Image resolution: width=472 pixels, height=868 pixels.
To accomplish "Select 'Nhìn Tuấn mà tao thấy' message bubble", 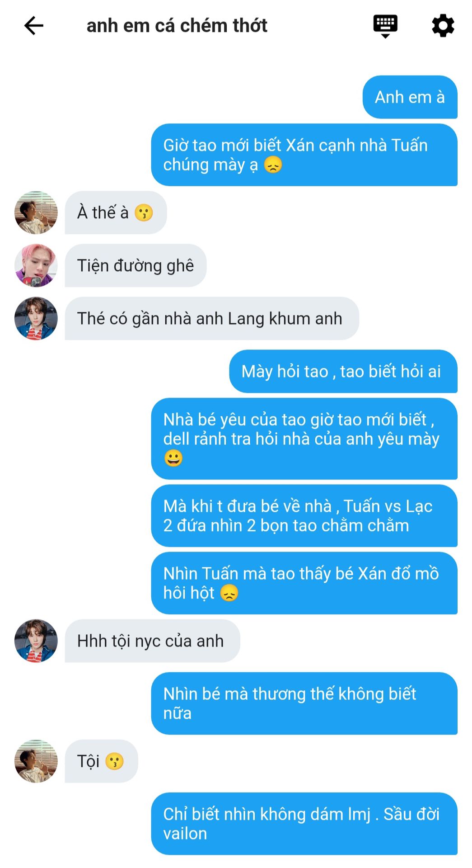I will tap(304, 583).
